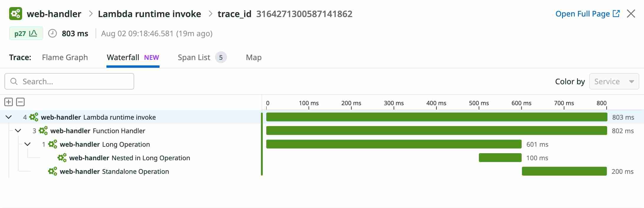This screenshot has width=644, height=208.
Task: Collapse the Lambda runtime invoke span row
Action: (8, 117)
